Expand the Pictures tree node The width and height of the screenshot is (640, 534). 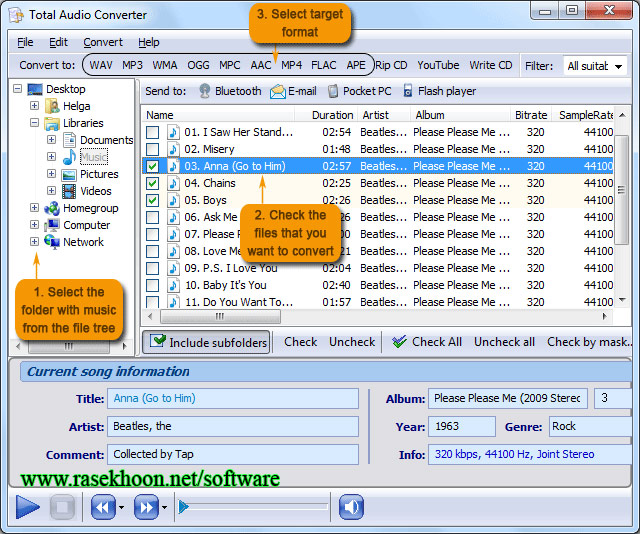(51, 174)
